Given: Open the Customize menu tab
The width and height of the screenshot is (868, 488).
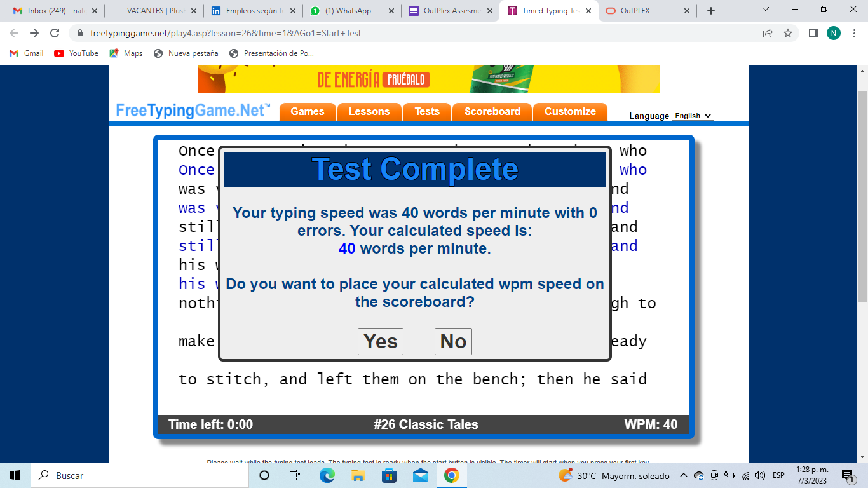Looking at the screenshot, I should [x=570, y=111].
